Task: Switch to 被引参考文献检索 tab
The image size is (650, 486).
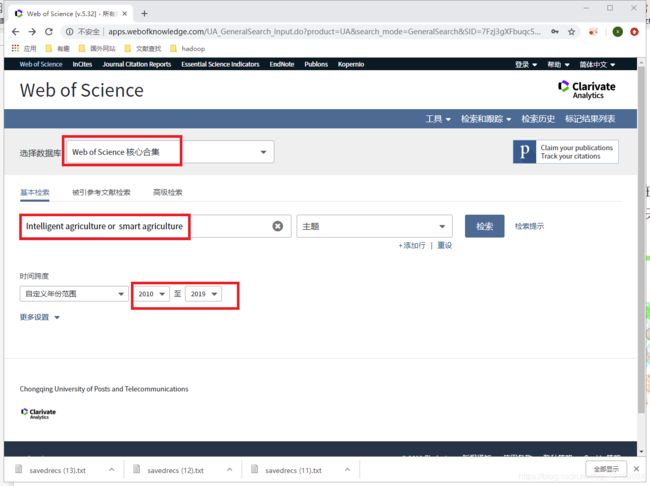Action: [x=101, y=192]
